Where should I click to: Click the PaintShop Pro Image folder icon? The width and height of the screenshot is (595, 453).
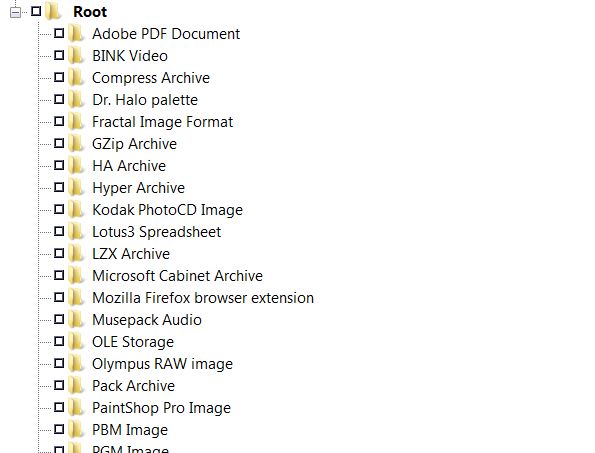click(76, 407)
